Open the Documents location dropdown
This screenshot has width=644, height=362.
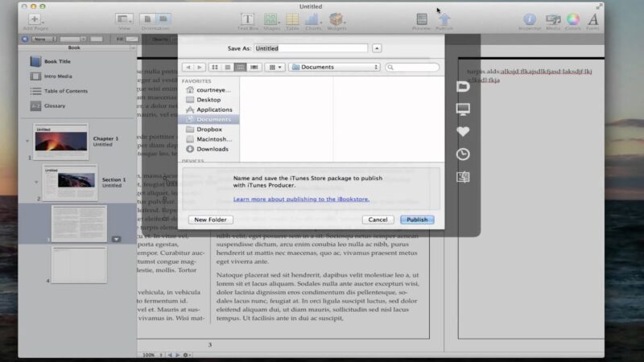pos(335,67)
